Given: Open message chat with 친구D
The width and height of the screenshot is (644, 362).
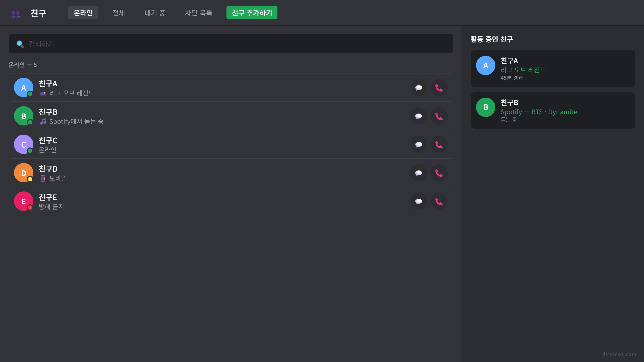Looking at the screenshot, I should (x=418, y=173).
